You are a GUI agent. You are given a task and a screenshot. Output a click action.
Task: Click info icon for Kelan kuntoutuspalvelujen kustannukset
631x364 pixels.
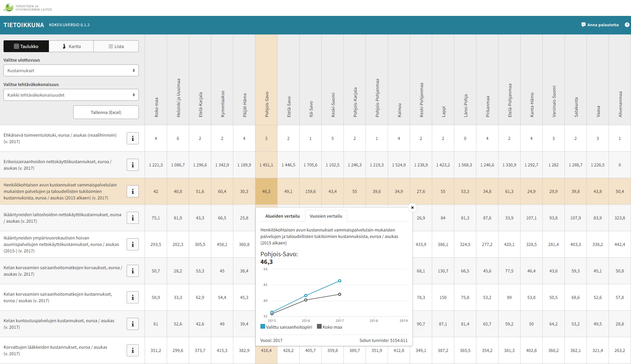(133, 324)
